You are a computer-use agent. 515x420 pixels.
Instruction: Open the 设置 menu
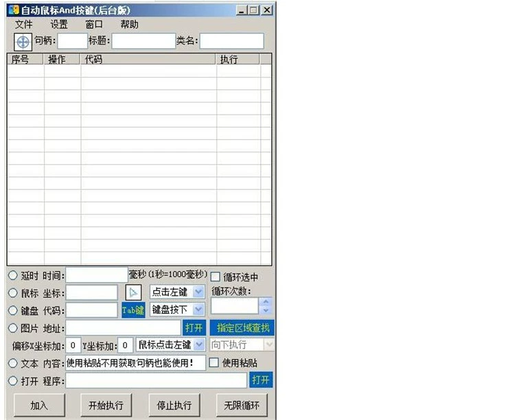[x=59, y=24]
